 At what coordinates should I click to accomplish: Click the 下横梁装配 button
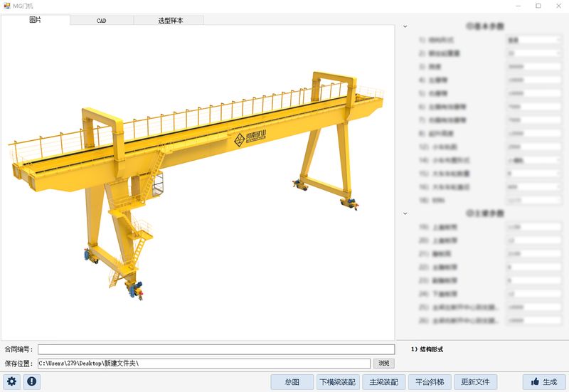coord(337,382)
